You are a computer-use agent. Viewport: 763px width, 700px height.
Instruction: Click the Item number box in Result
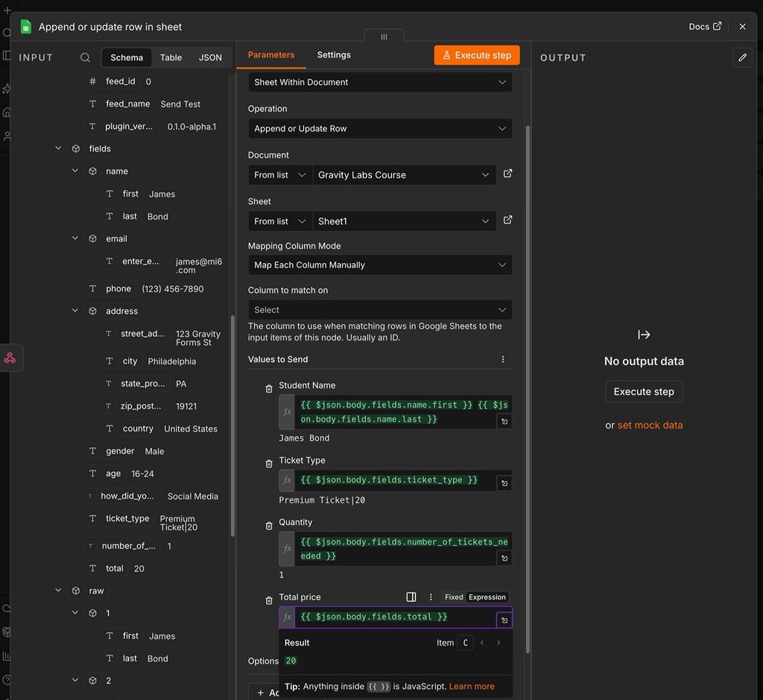tap(465, 643)
